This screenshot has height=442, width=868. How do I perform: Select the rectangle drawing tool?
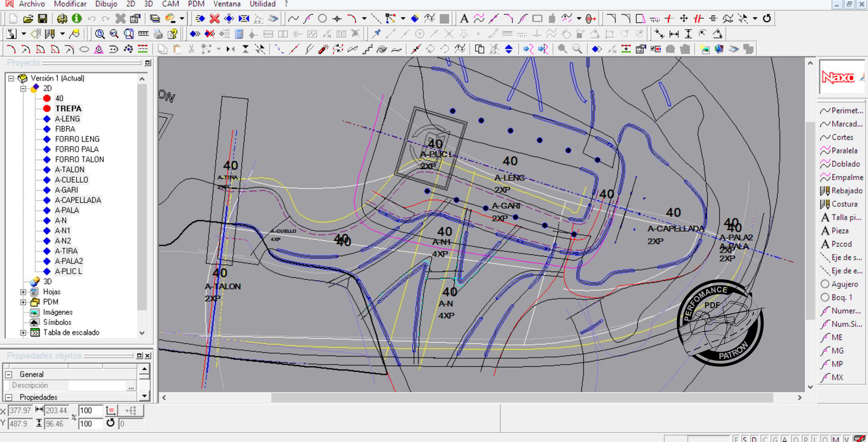point(537,19)
